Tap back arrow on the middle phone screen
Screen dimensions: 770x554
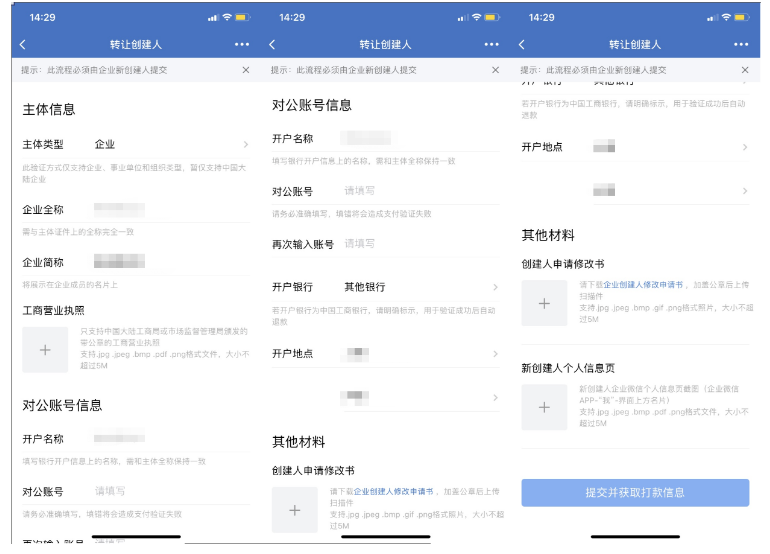(273, 45)
